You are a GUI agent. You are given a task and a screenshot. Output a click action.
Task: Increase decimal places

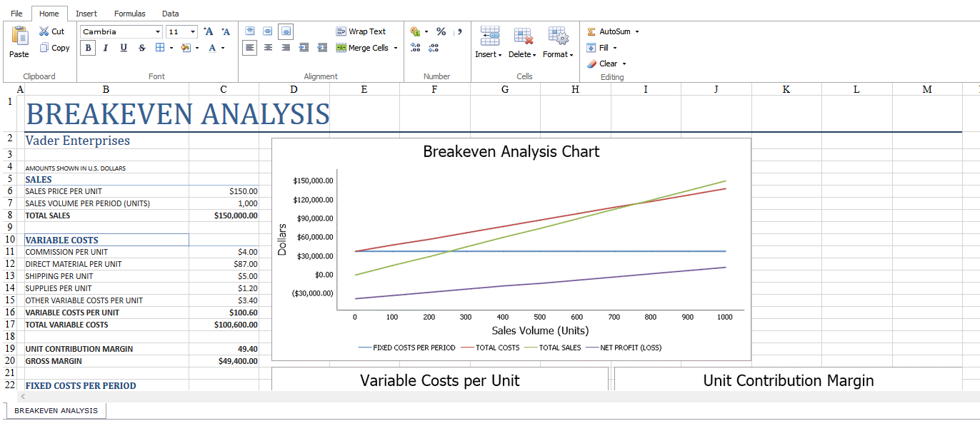pos(416,48)
